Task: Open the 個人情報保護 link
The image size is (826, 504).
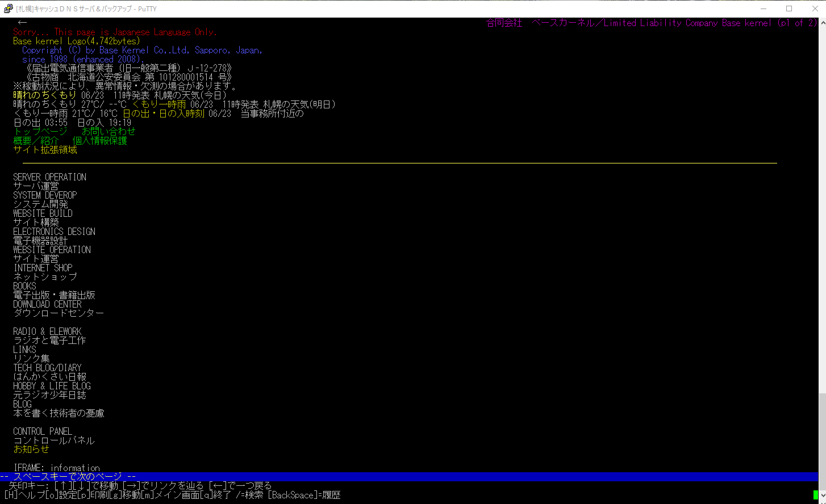Action: (x=99, y=141)
